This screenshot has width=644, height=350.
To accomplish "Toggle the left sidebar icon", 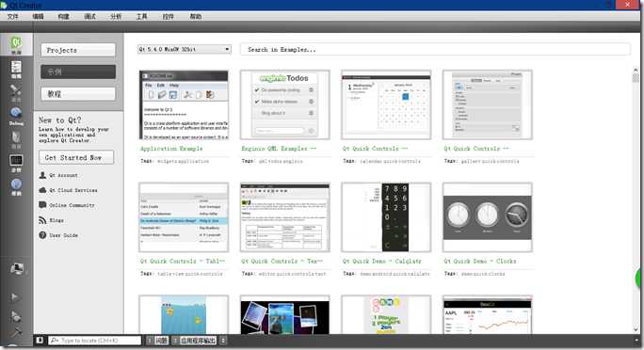I will [40, 341].
